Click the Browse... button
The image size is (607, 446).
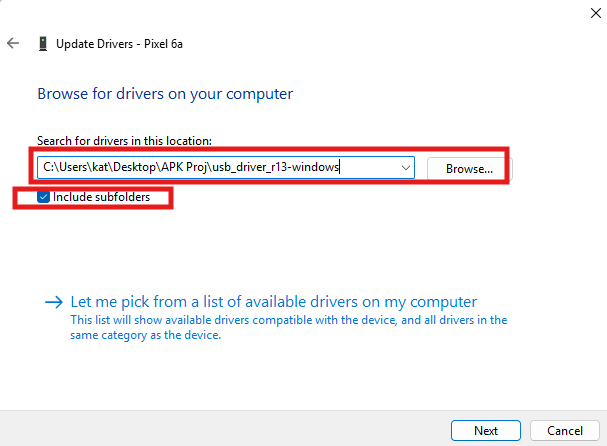coord(469,169)
